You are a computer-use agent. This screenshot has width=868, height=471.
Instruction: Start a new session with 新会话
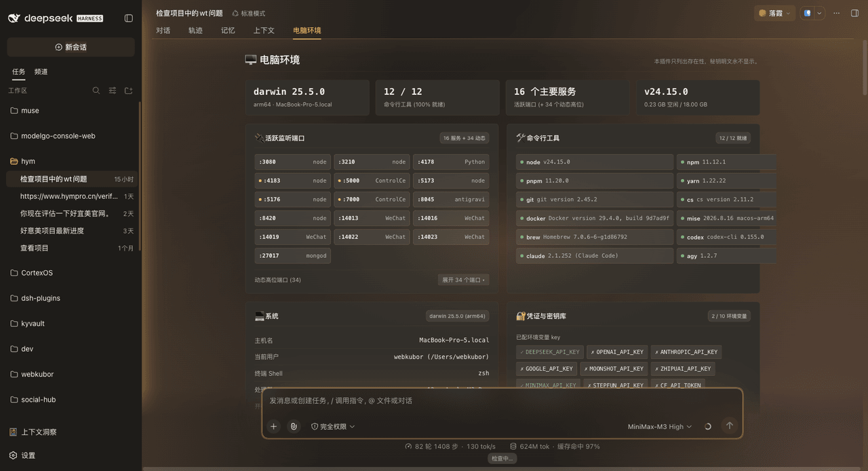pos(71,47)
